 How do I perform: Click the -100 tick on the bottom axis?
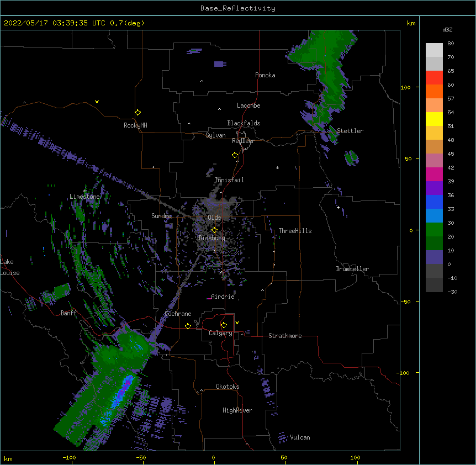coord(69,457)
